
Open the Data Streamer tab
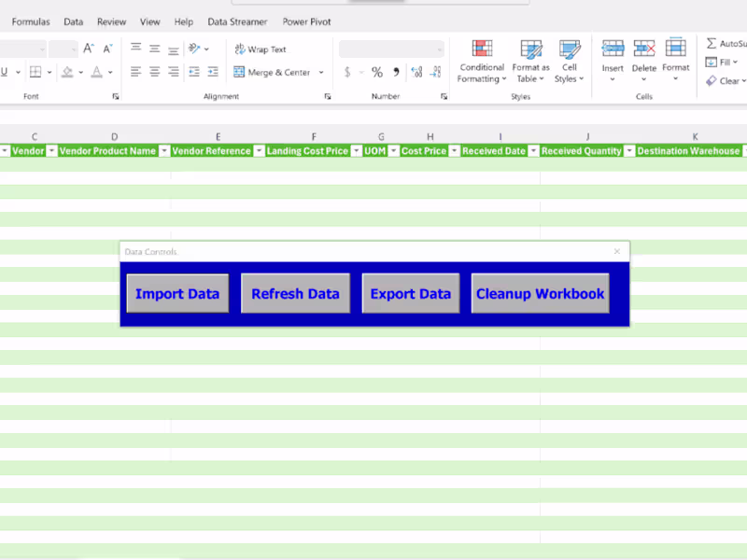coord(237,21)
